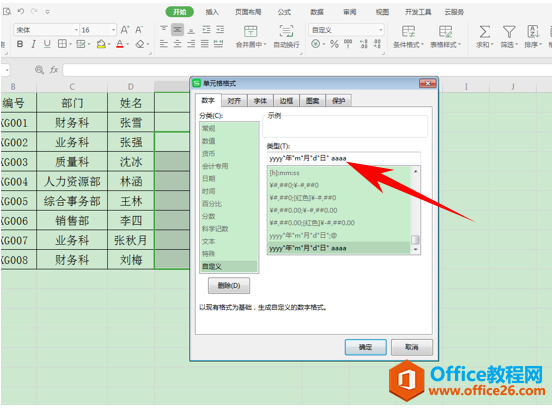The image size is (552, 408).
Task: Click the formula bar input field
Action: (x=307, y=70)
